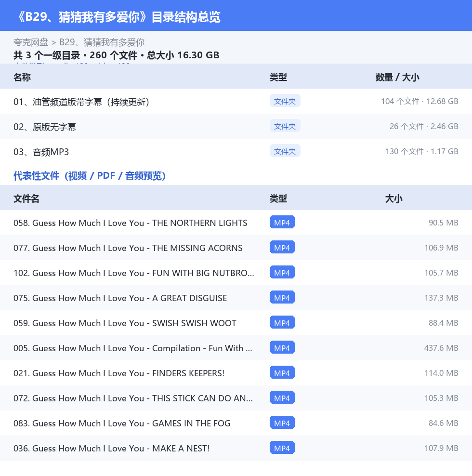Click the 文件名 column header

26,198
